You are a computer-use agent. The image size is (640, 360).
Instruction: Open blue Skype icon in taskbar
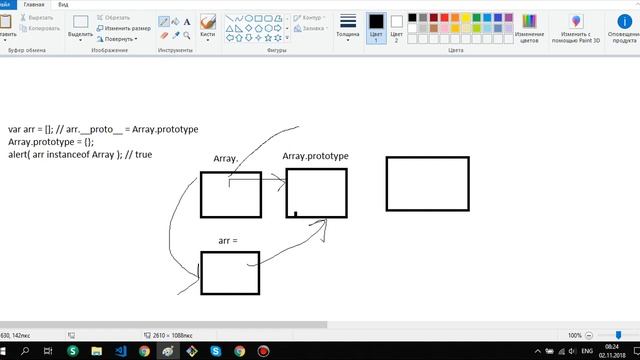[x=216, y=351]
